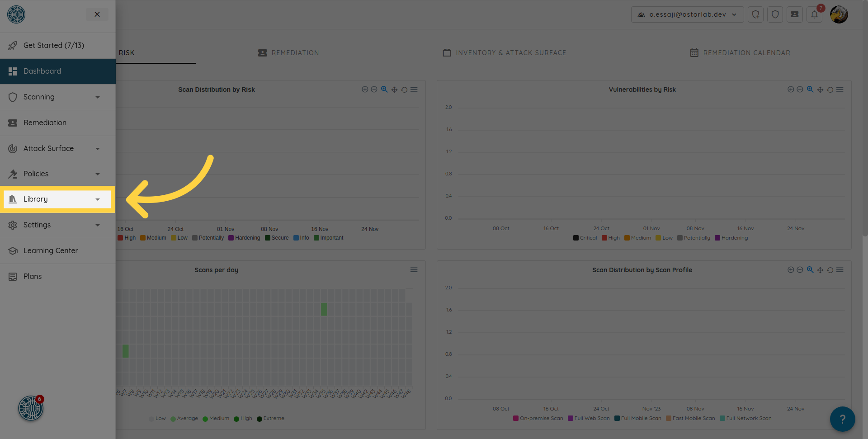This screenshot has width=868, height=439.
Task: Toggle the High legend item in Scan Distribution by Risk
Action: [x=127, y=238]
